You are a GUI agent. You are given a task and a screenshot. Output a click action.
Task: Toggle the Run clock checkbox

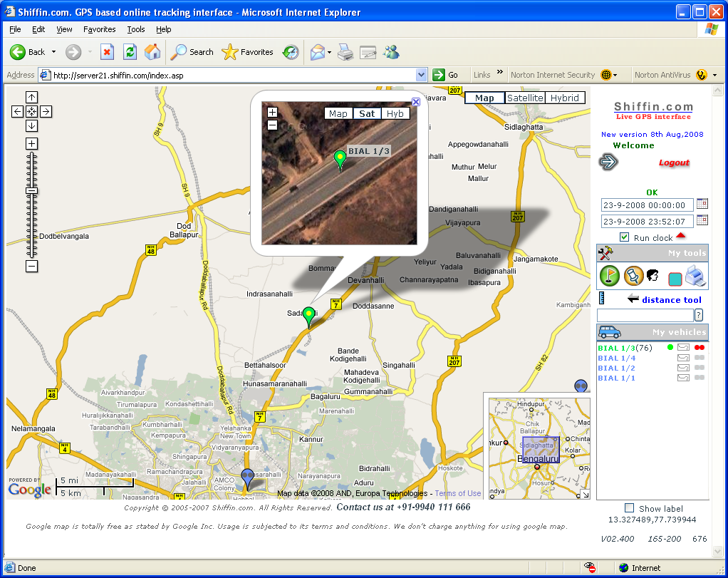tap(625, 237)
